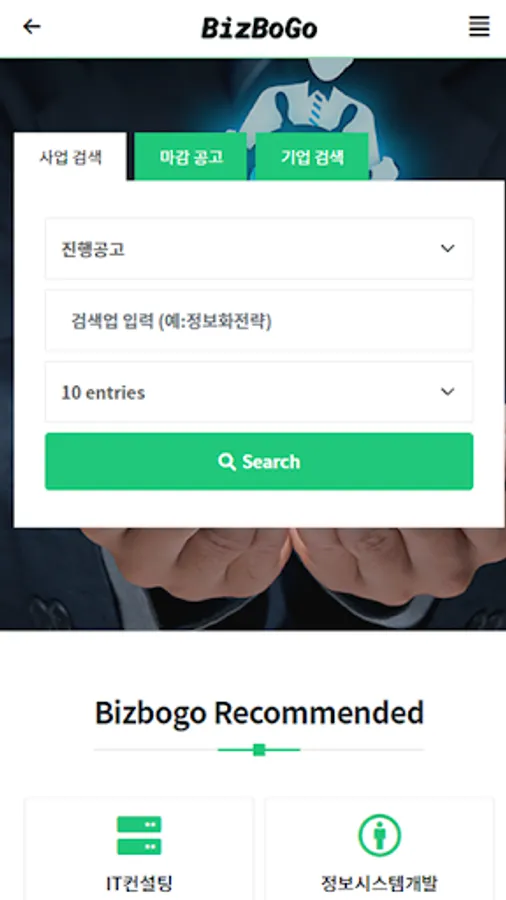Open the hamburger menu icon

(x=479, y=26)
